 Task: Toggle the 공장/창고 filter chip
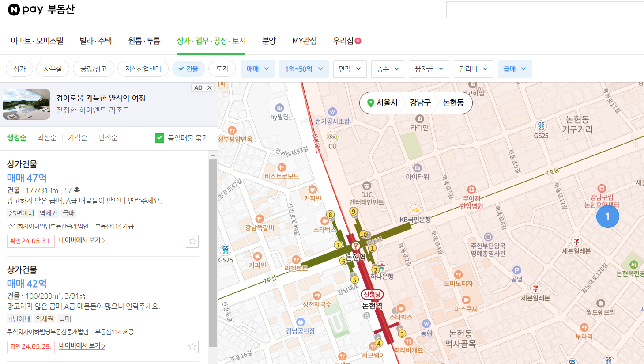[x=94, y=69]
